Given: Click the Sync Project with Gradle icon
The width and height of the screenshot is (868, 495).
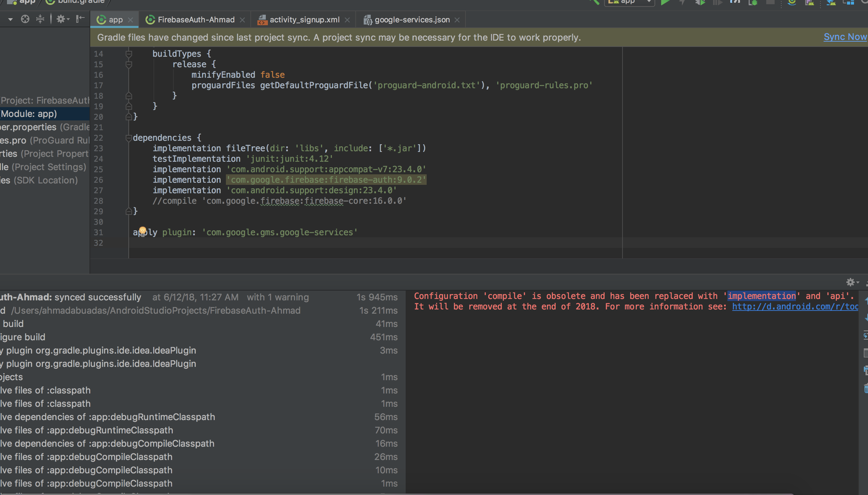Looking at the screenshot, I should (x=792, y=2).
